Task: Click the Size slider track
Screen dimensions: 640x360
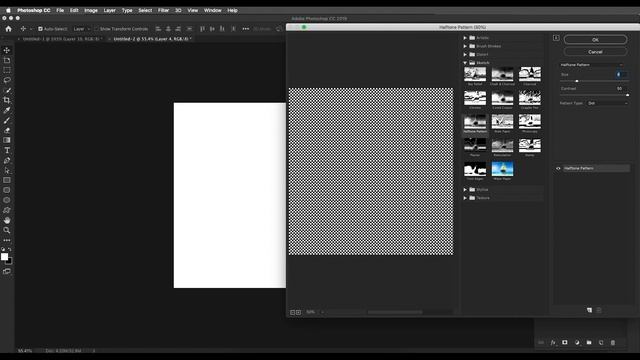Action: click(594, 81)
